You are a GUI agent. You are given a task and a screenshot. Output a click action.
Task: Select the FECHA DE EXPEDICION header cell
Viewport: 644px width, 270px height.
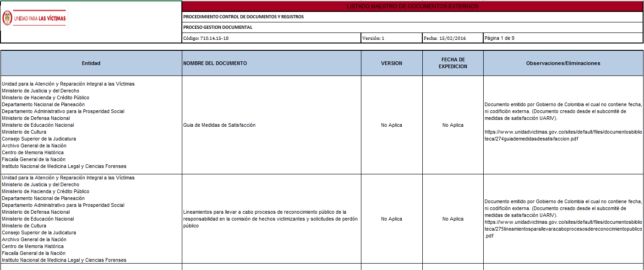pos(453,63)
